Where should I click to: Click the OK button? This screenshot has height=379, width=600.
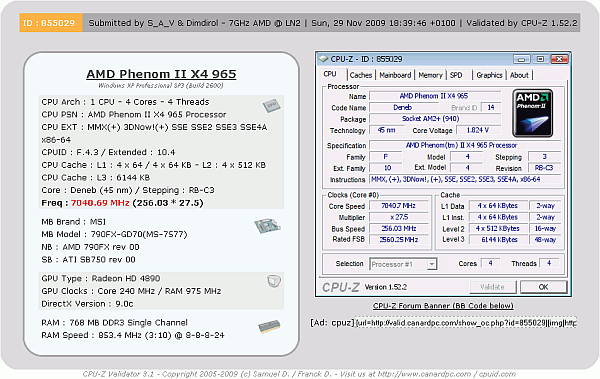(543, 287)
